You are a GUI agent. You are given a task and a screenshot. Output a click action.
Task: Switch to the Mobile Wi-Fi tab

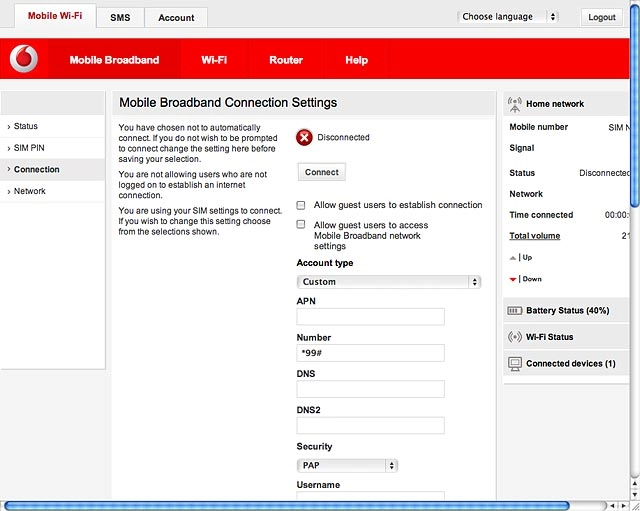point(55,16)
